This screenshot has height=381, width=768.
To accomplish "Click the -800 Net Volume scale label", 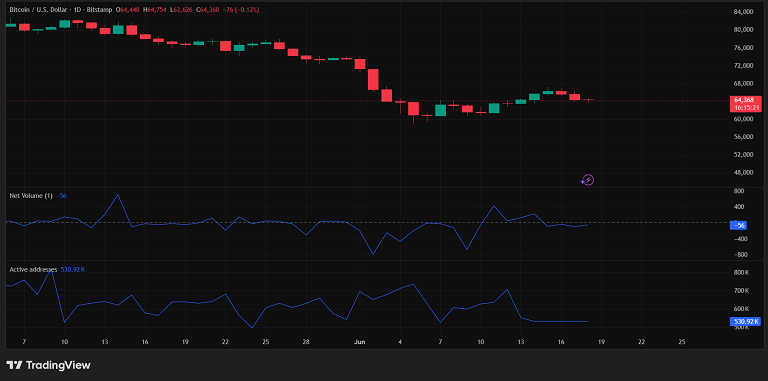I will point(740,255).
